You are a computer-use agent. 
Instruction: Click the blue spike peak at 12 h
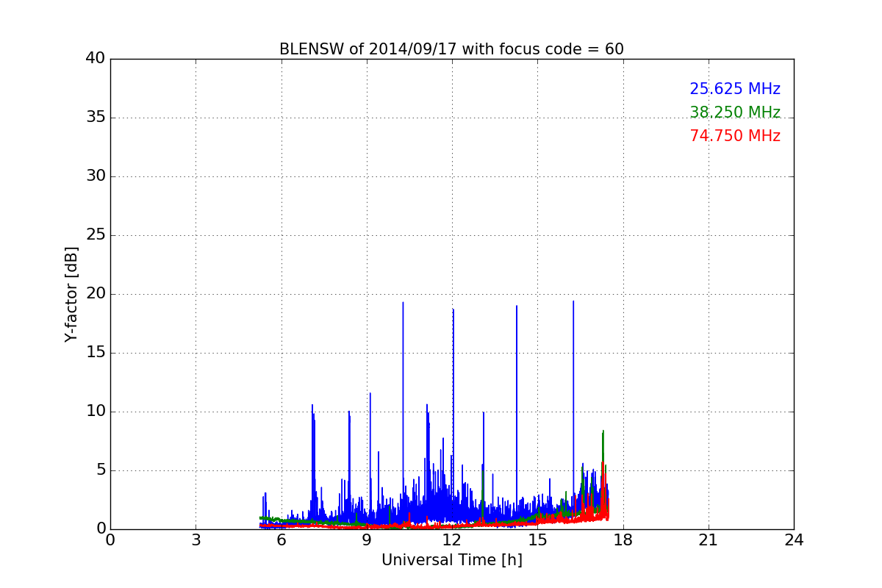pos(453,309)
